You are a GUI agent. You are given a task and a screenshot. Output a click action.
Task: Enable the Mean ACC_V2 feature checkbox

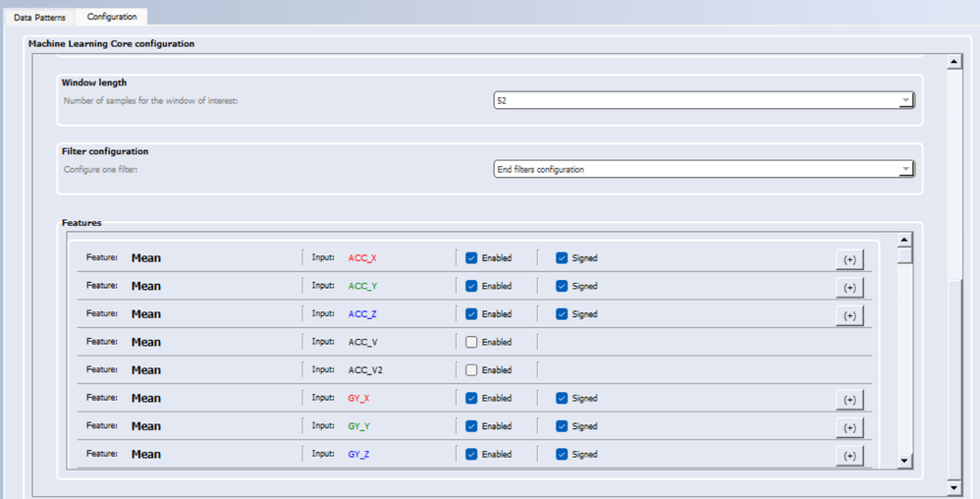471,370
